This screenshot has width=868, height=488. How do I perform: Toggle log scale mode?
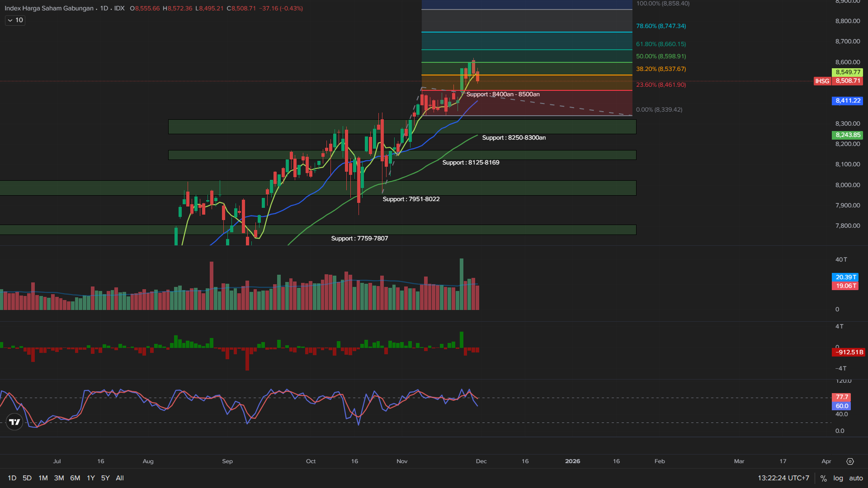coord(838,478)
